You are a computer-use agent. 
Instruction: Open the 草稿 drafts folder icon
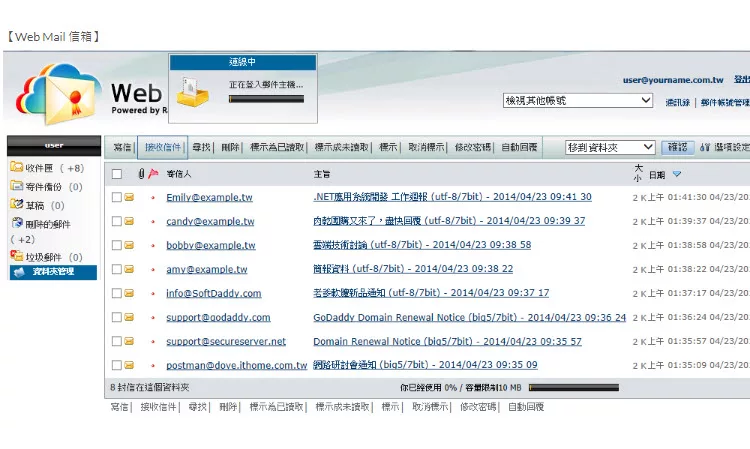(x=16, y=205)
